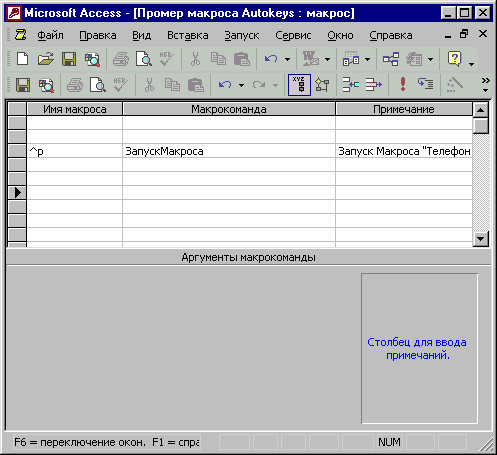Click the Аргументы макрокоманды pane label
Viewport: 497px width, 455px height.
248,257
